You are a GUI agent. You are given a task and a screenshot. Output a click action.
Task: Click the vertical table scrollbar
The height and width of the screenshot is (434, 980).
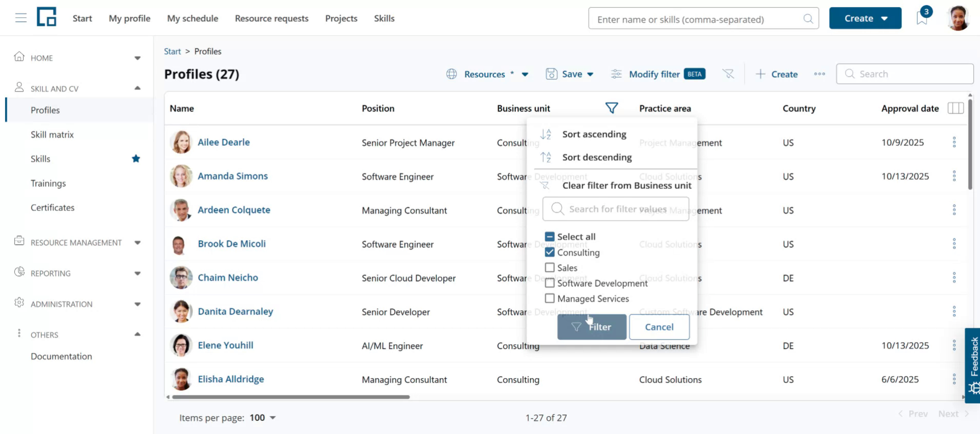pyautogui.click(x=970, y=144)
